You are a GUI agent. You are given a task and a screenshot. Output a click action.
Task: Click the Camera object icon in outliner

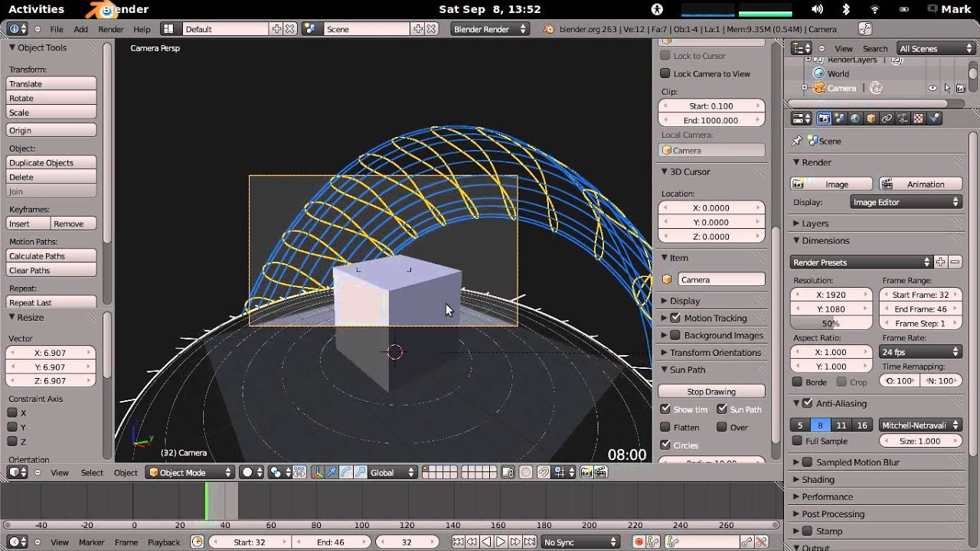(x=819, y=88)
